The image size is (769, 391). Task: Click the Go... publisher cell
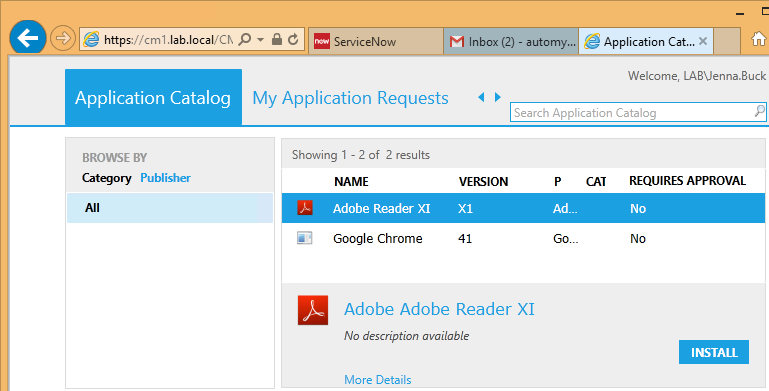click(565, 239)
